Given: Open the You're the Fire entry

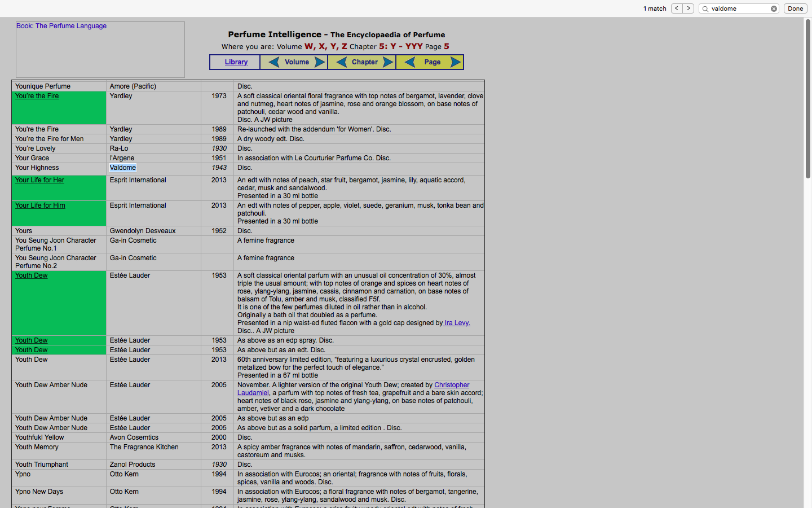Looking at the screenshot, I should pos(36,96).
